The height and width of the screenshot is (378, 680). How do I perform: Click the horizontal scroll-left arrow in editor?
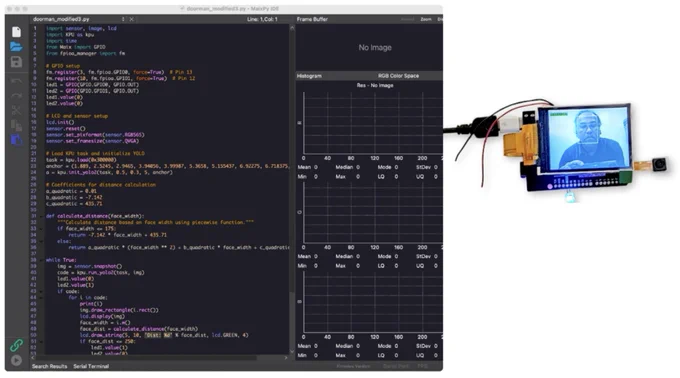tap(33, 358)
